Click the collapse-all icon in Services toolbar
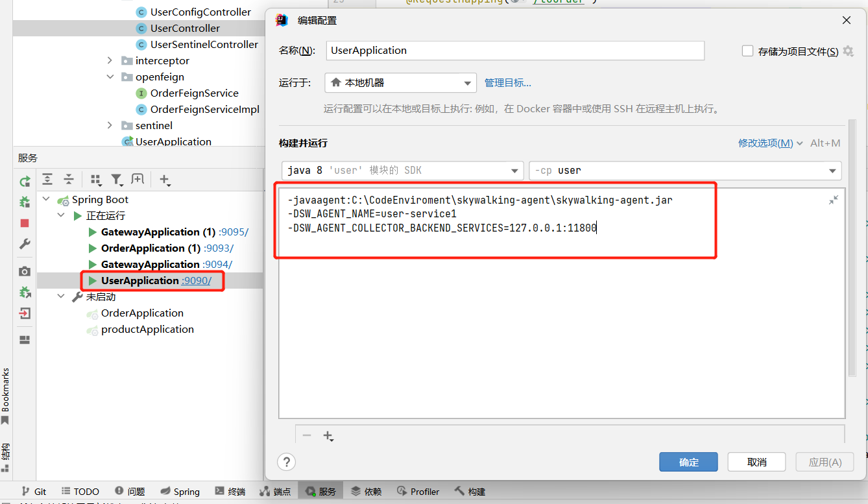Viewport: 868px width, 504px height. (x=69, y=180)
